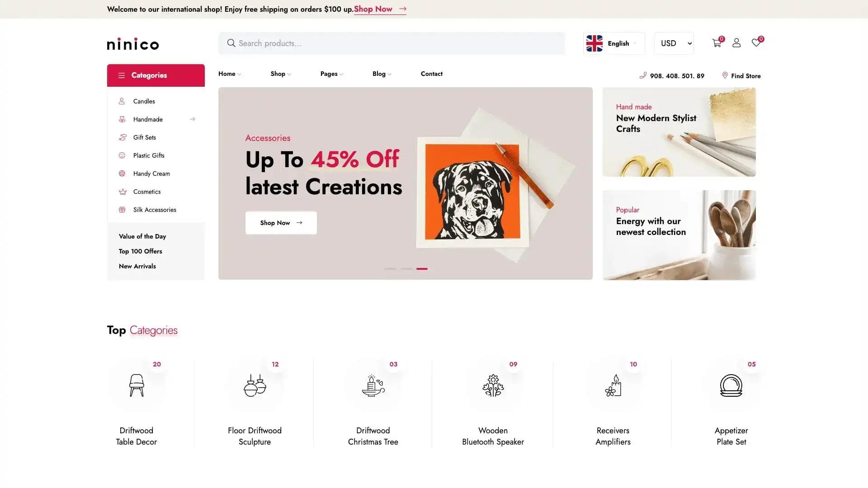
Task: Open the USD currency dropdown
Action: click(x=674, y=43)
